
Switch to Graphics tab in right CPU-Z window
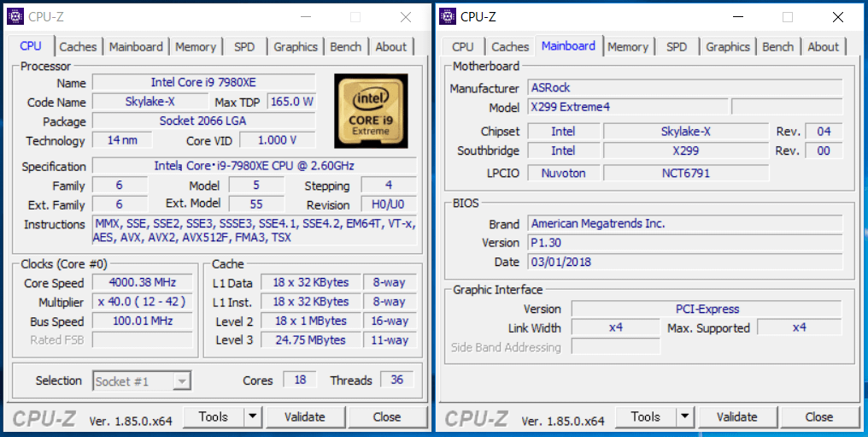pos(728,47)
